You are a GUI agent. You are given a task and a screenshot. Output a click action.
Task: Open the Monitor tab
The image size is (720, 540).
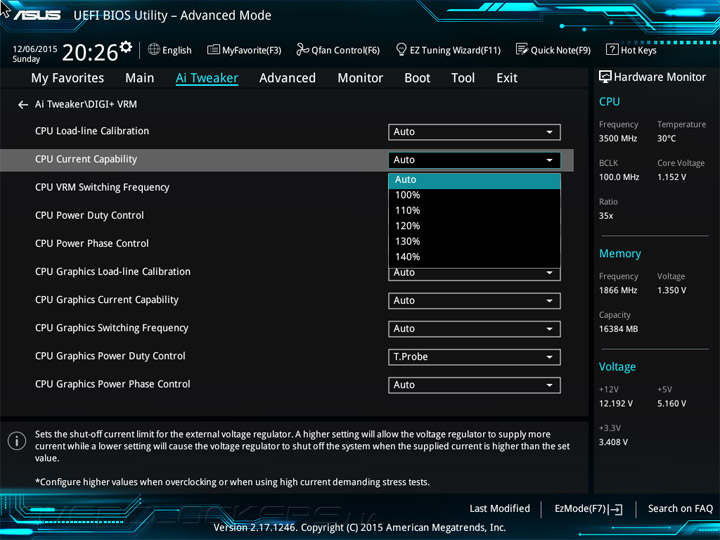(x=360, y=78)
